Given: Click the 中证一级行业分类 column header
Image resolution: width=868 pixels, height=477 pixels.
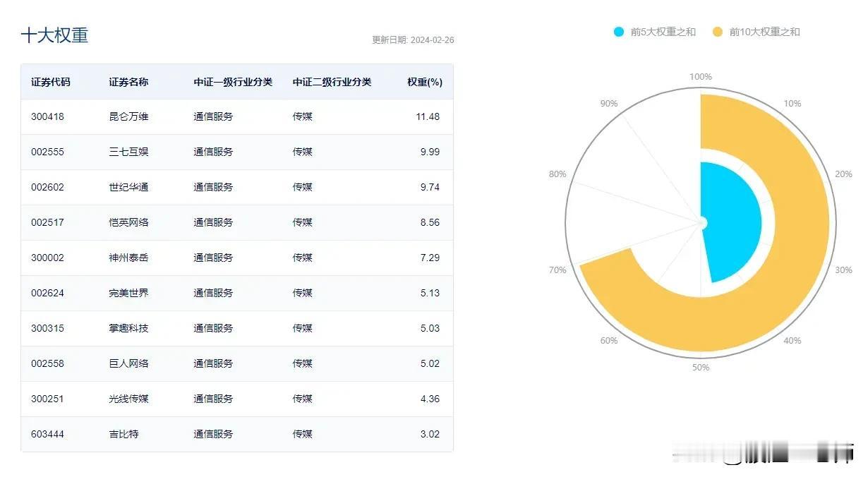Looking at the screenshot, I should [x=233, y=82].
